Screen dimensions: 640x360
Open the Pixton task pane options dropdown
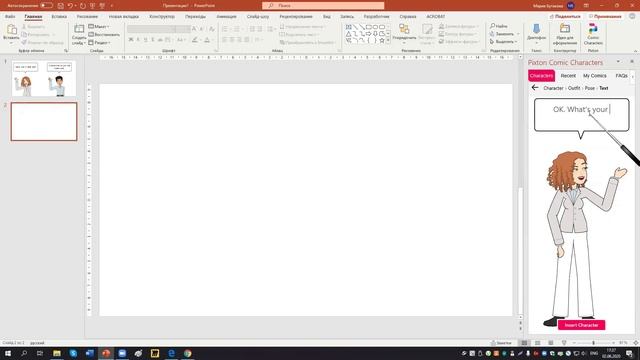click(x=618, y=62)
